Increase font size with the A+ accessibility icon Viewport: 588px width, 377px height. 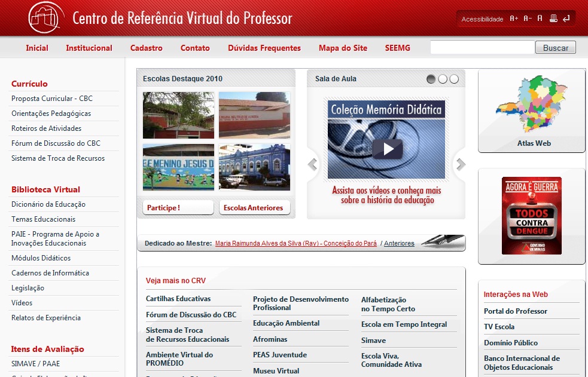point(513,19)
